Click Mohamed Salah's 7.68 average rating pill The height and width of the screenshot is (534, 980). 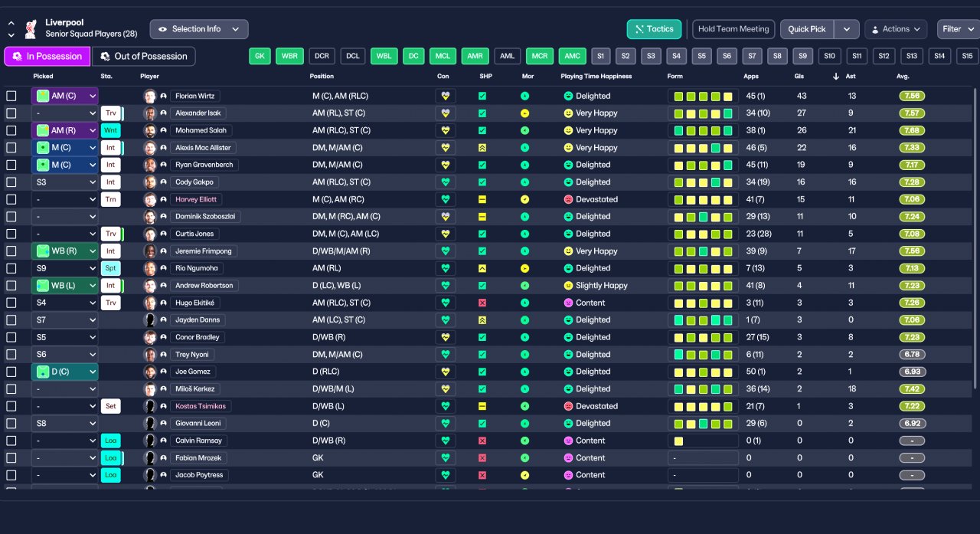point(912,131)
